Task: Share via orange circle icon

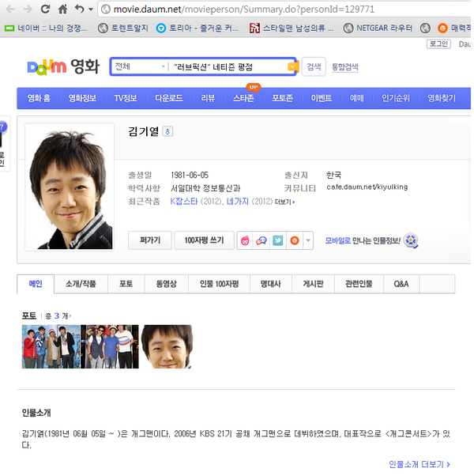Action: pos(295,240)
